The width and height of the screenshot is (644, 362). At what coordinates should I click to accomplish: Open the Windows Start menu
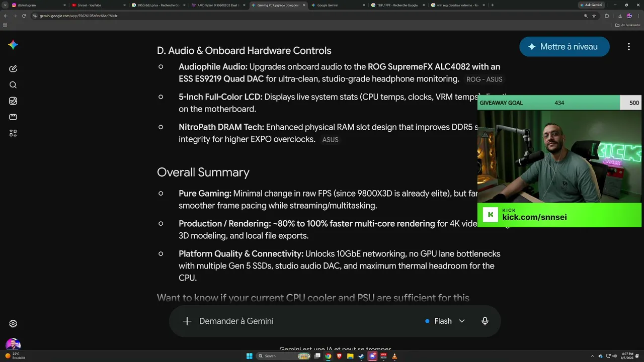click(x=249, y=356)
